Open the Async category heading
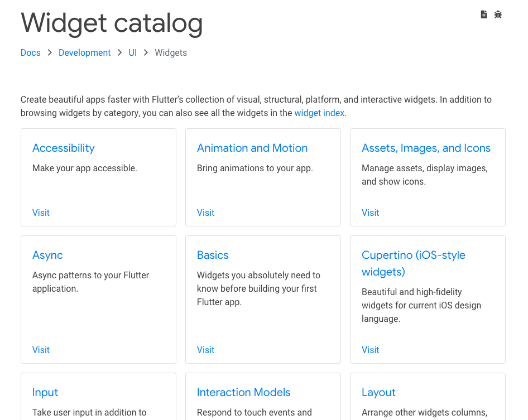The width and height of the screenshot is (528, 420). (47, 255)
